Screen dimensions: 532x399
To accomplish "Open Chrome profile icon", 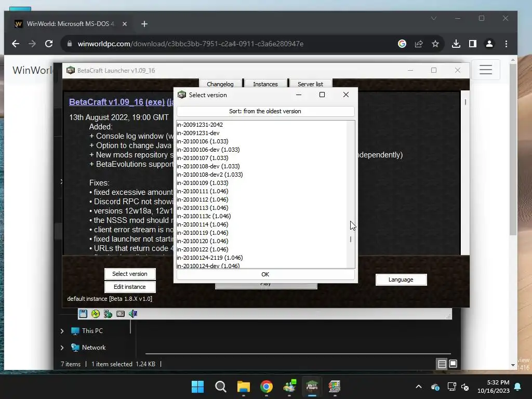I will tap(489, 44).
